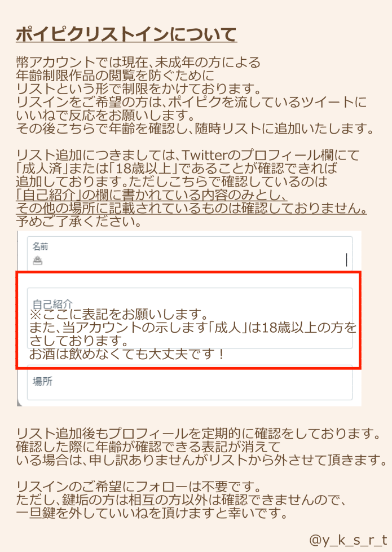Click the リスト追加後もプロフィール paragraph line
The width and height of the screenshot is (392, 552).
coord(199,434)
